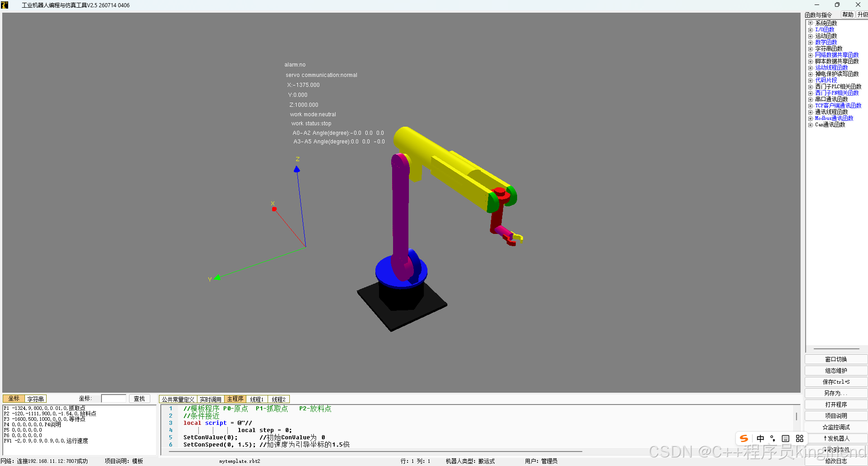The height and width of the screenshot is (466, 868).
Task: Click the 组态维护 button
Action: (x=836, y=371)
